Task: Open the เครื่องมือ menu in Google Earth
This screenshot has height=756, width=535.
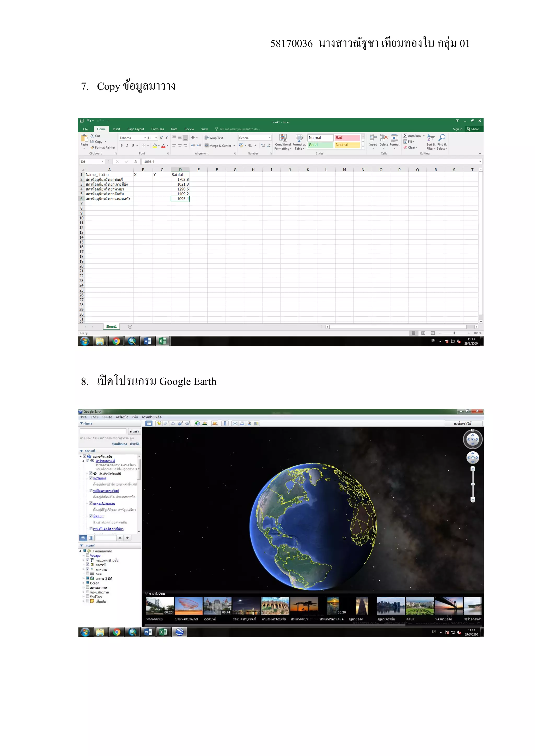Action: coord(122,417)
